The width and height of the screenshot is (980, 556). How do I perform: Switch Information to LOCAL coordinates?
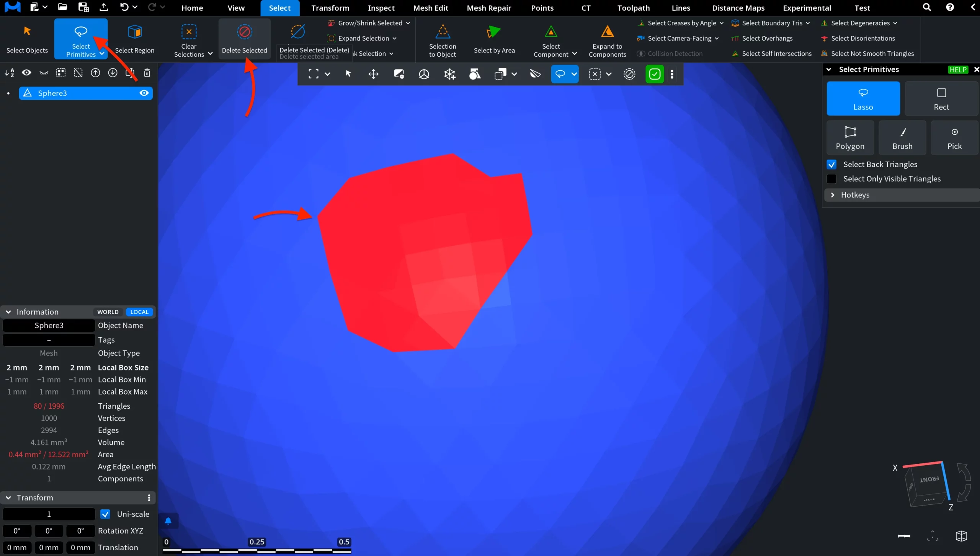tap(139, 312)
